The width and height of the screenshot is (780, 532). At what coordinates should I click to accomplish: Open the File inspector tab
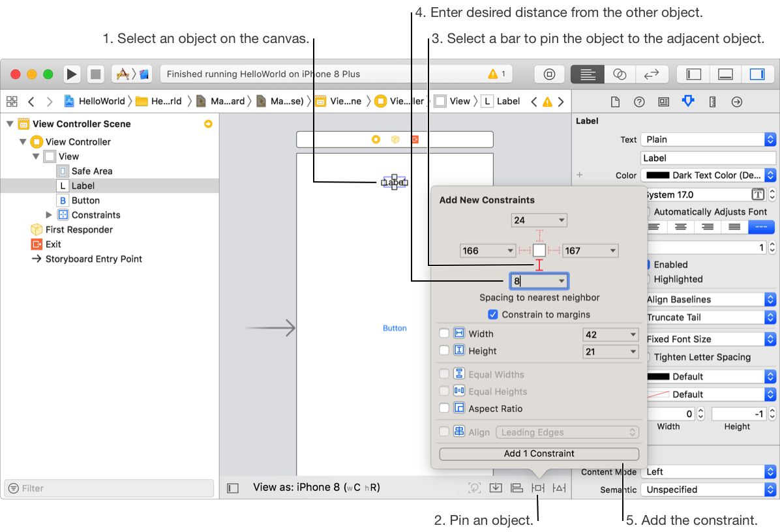coord(616,102)
